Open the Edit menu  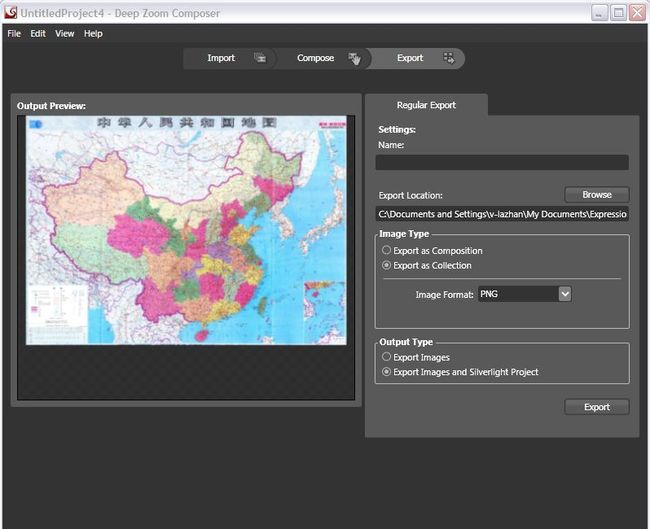click(38, 34)
